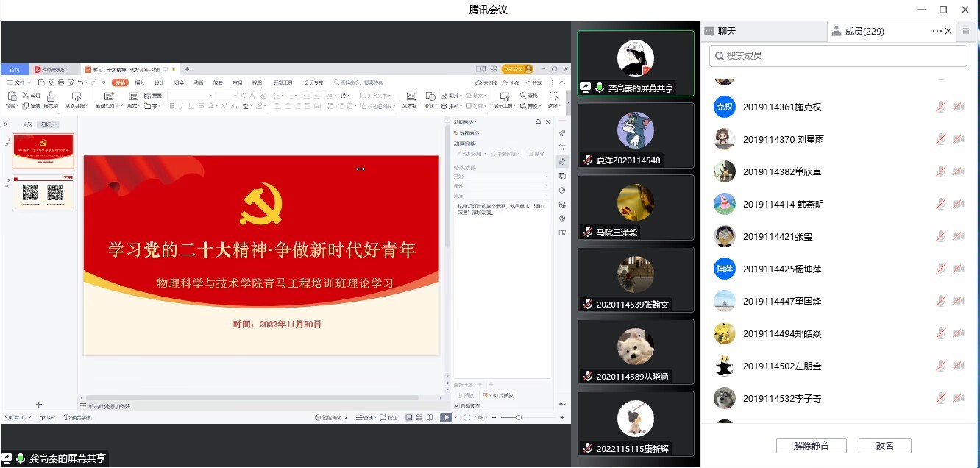Viewport: 980px width, 468px height.
Task: Click muted microphone icon for 2019114361施克权
Action: pyautogui.click(x=940, y=107)
